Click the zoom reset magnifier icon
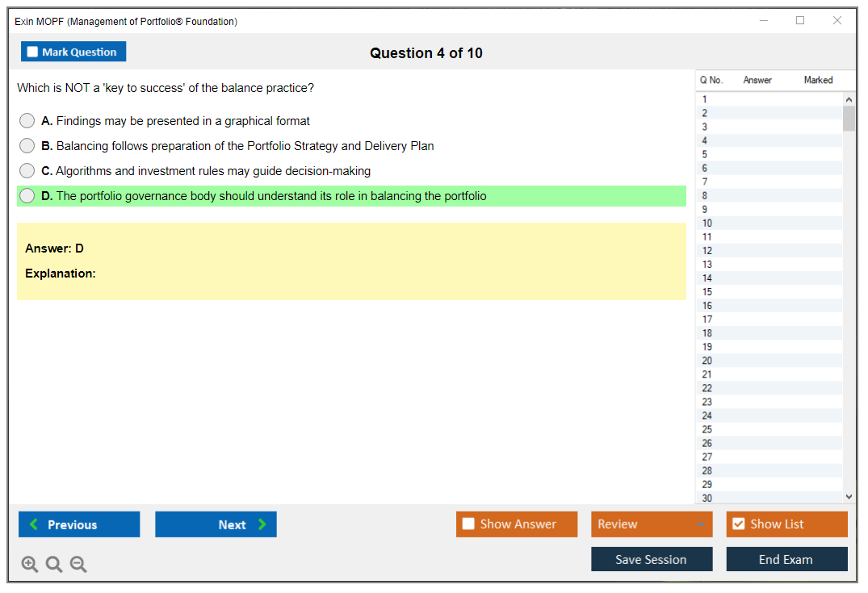868x593 pixels. click(x=54, y=565)
